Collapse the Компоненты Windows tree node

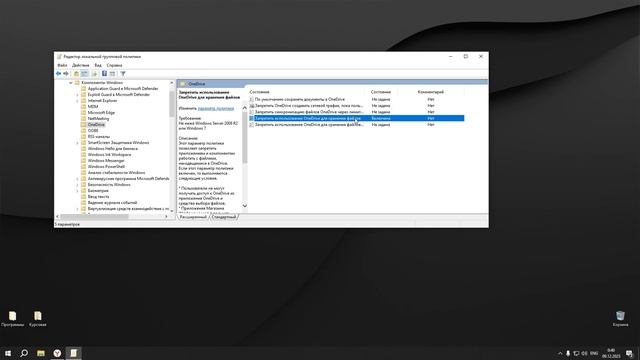click(x=71, y=82)
